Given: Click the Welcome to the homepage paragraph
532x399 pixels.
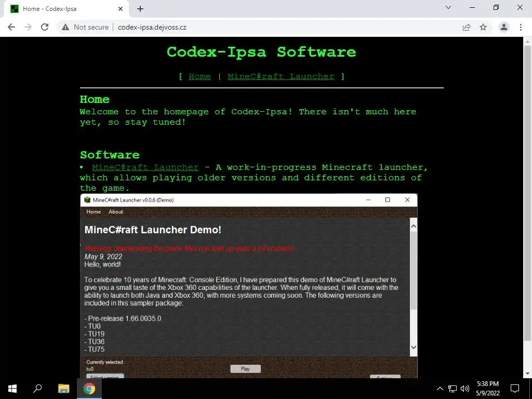Looking at the screenshot, I should (x=248, y=117).
